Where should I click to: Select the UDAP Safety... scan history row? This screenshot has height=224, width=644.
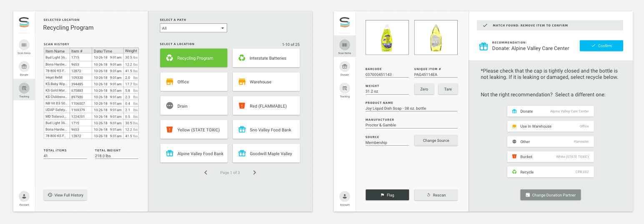[91, 110]
